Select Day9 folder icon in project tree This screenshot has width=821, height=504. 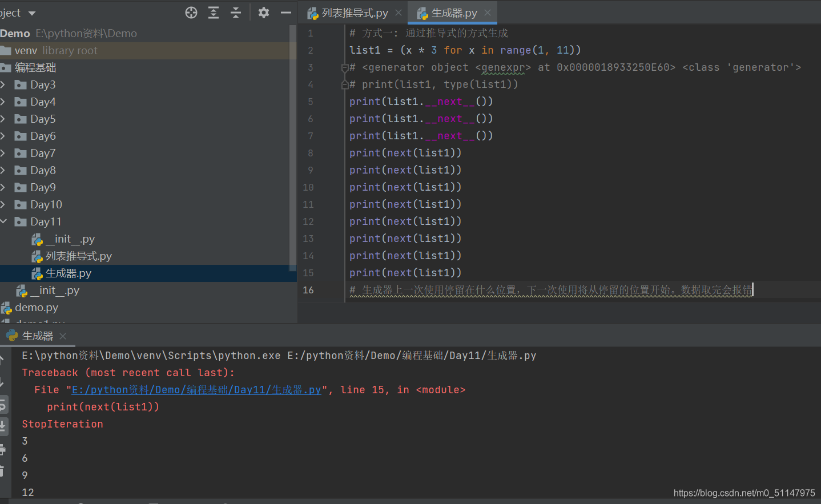(21, 188)
